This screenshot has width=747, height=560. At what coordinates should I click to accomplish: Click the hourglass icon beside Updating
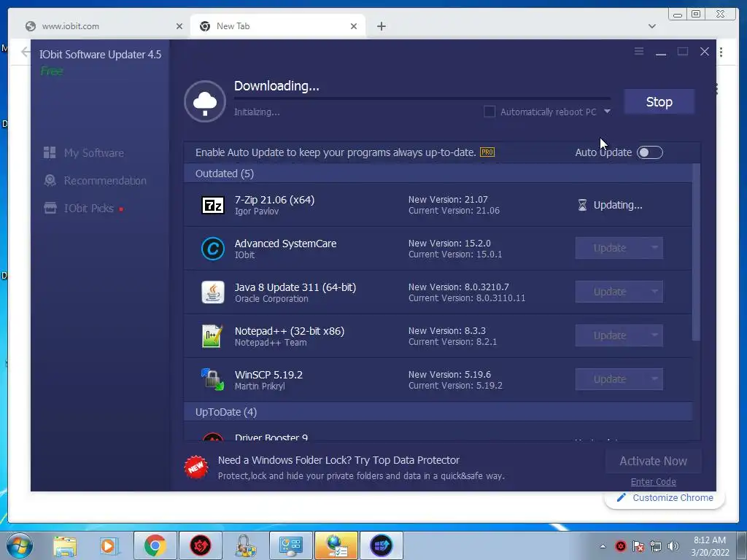click(582, 205)
